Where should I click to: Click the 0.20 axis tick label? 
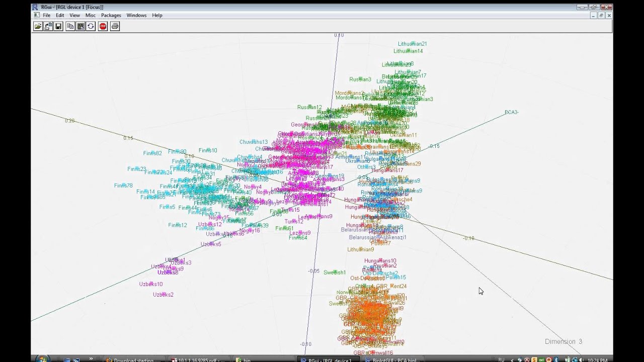(69, 121)
